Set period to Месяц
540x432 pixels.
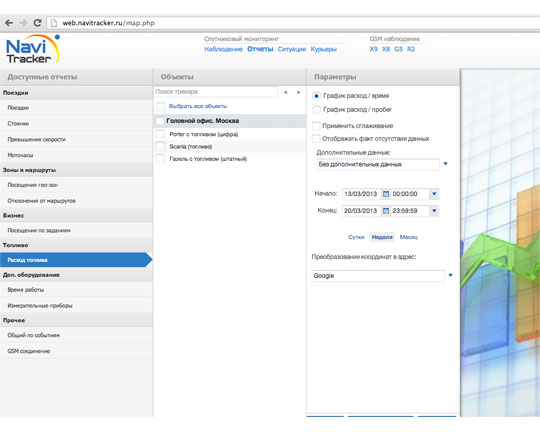pyautogui.click(x=408, y=237)
